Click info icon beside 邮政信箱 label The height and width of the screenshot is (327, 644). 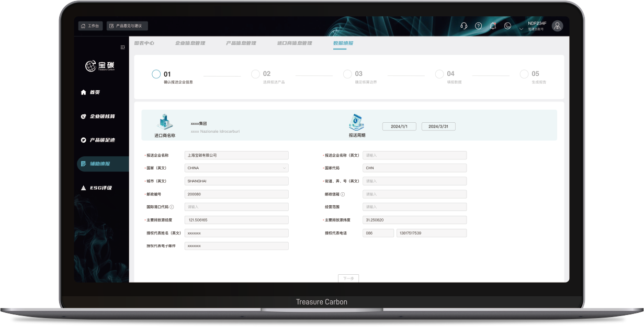coord(343,194)
